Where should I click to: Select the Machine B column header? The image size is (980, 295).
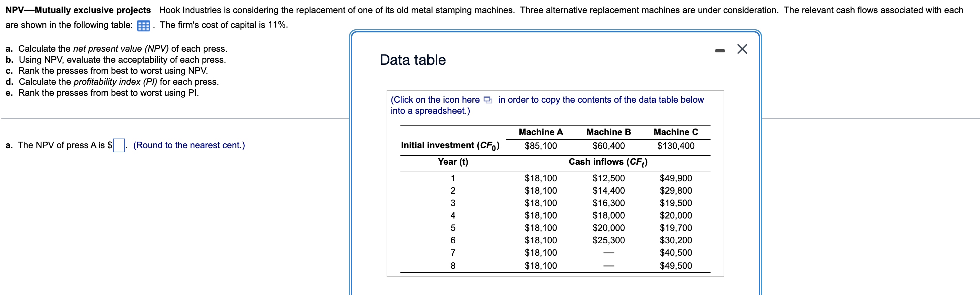click(x=608, y=132)
